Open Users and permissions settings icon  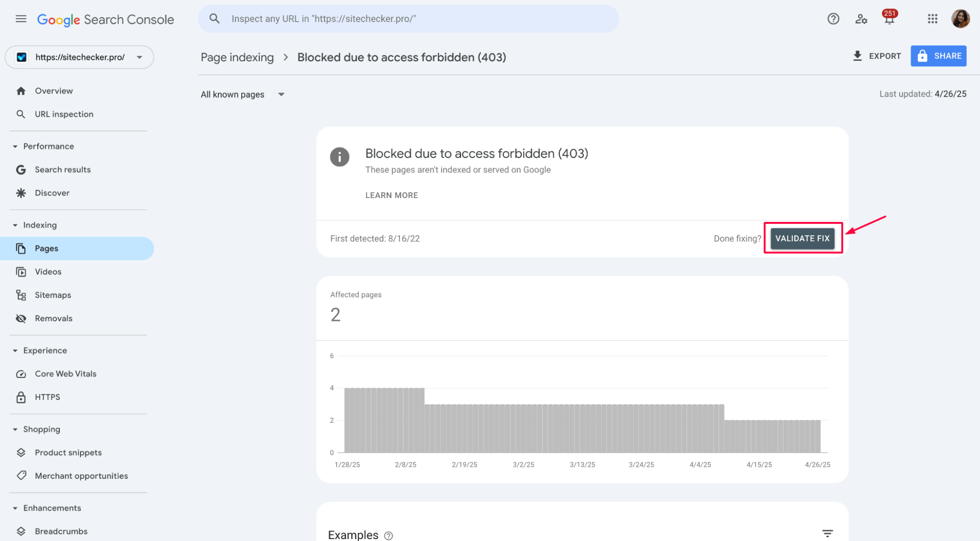(x=861, y=19)
